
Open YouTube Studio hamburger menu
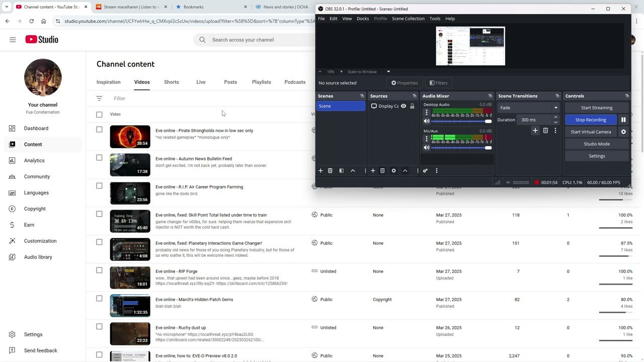point(13,40)
